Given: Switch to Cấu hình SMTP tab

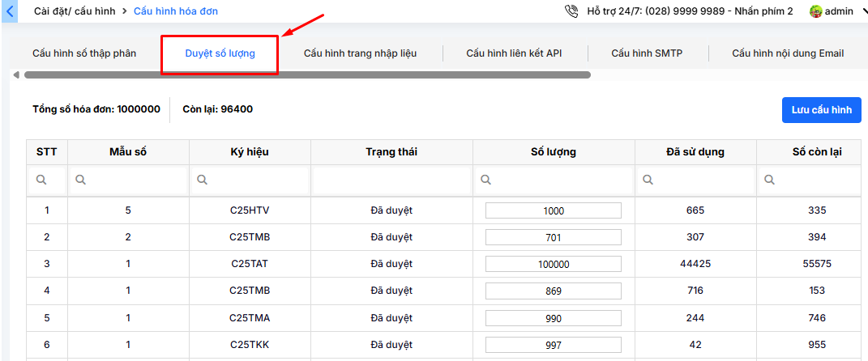Looking at the screenshot, I should (x=647, y=53).
